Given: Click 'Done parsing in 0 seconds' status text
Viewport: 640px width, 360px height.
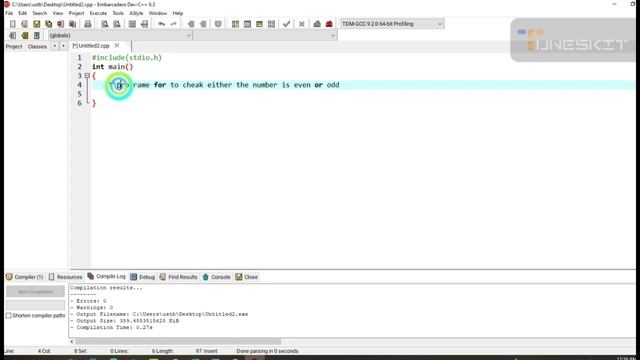Looking at the screenshot, I should click(x=267, y=351).
